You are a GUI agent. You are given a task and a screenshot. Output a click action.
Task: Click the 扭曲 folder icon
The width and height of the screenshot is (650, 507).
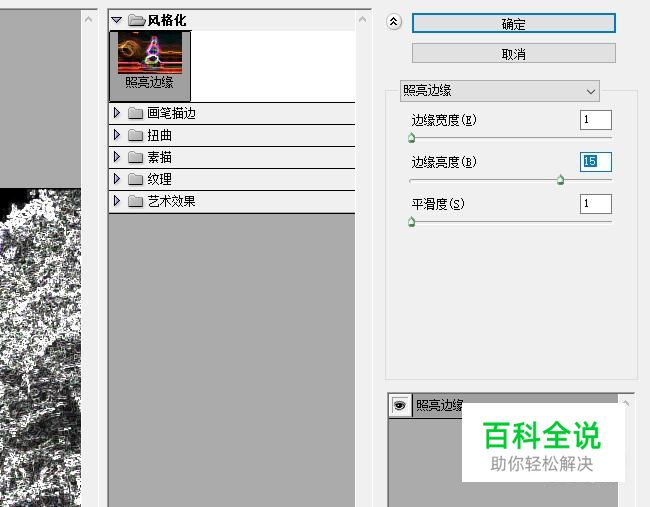point(135,135)
